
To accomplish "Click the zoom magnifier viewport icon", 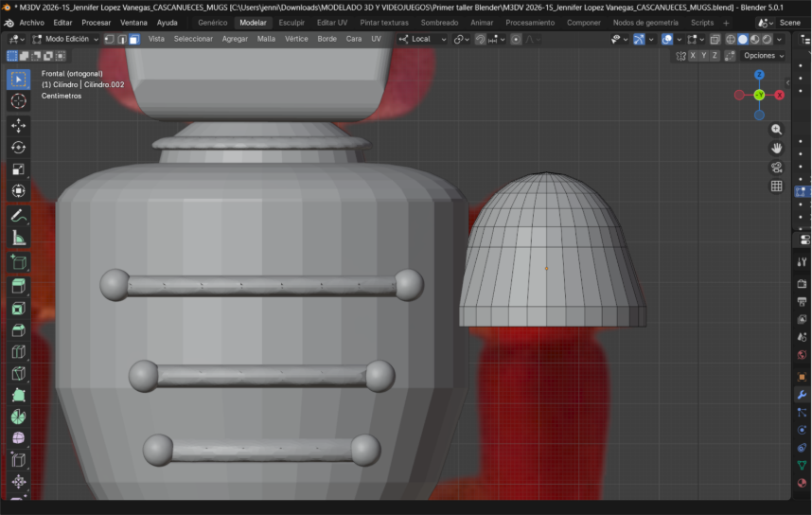I will (x=777, y=129).
